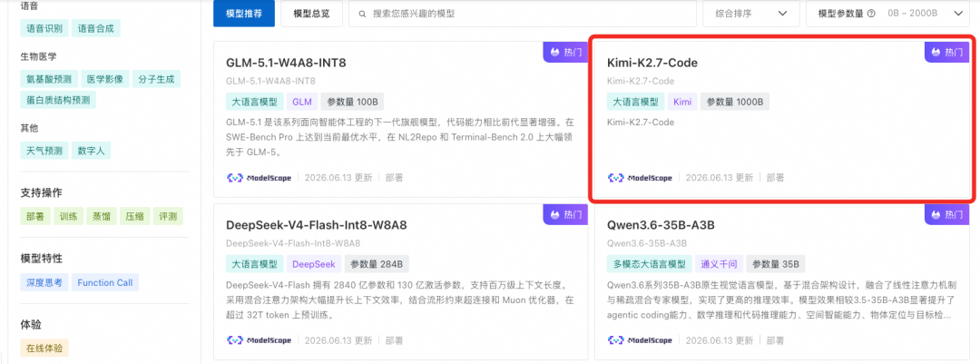Image resolution: width=980 pixels, height=364 pixels.
Task: Click 部署 link on Kimi-K2.7-Code card
Action: point(775,178)
